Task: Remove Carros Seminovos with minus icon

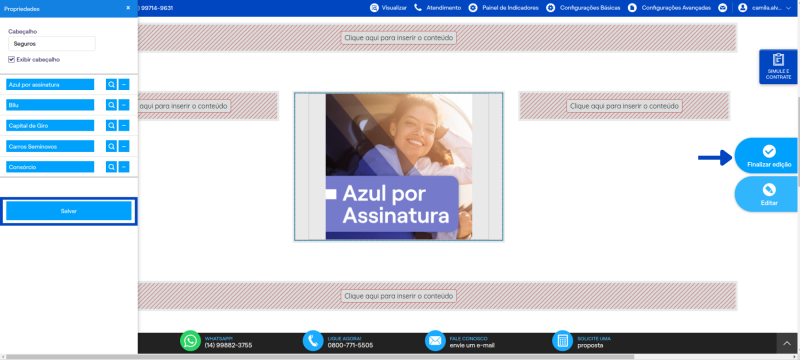Action: (x=123, y=146)
